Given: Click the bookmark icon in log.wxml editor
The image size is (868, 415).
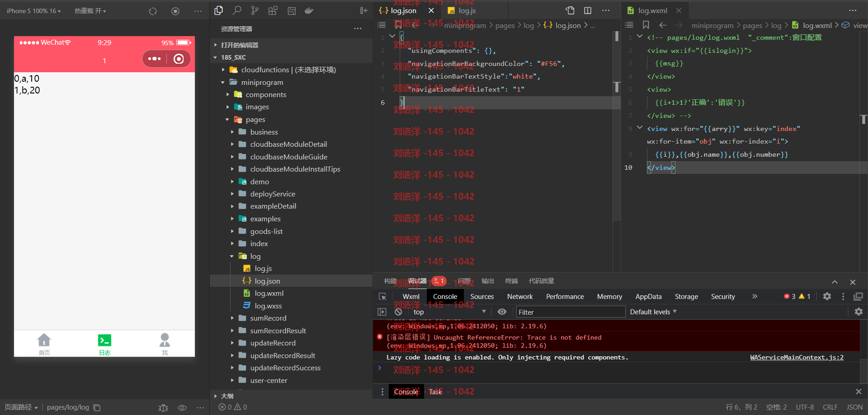Looking at the screenshot, I should [x=646, y=25].
